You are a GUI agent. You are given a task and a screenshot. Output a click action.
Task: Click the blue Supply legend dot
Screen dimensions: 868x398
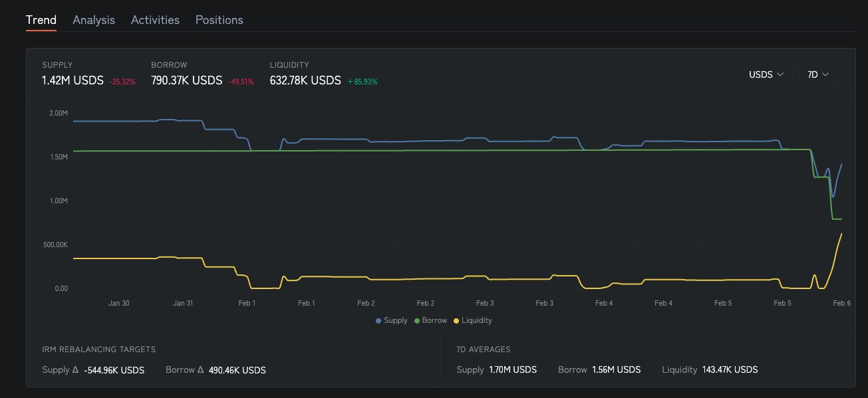[x=378, y=321]
